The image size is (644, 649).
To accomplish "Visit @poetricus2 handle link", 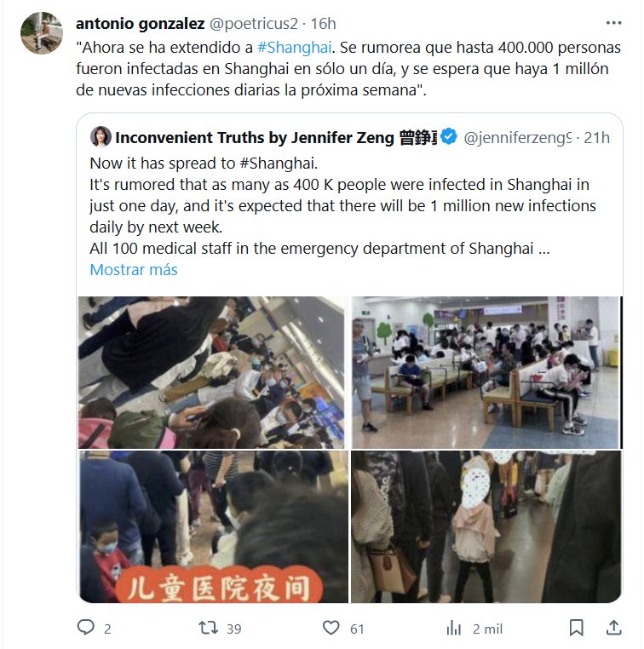I will click(253, 24).
